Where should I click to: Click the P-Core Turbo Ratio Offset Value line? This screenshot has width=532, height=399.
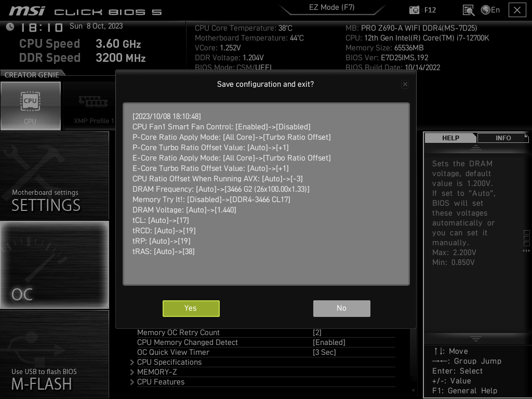tap(210, 148)
